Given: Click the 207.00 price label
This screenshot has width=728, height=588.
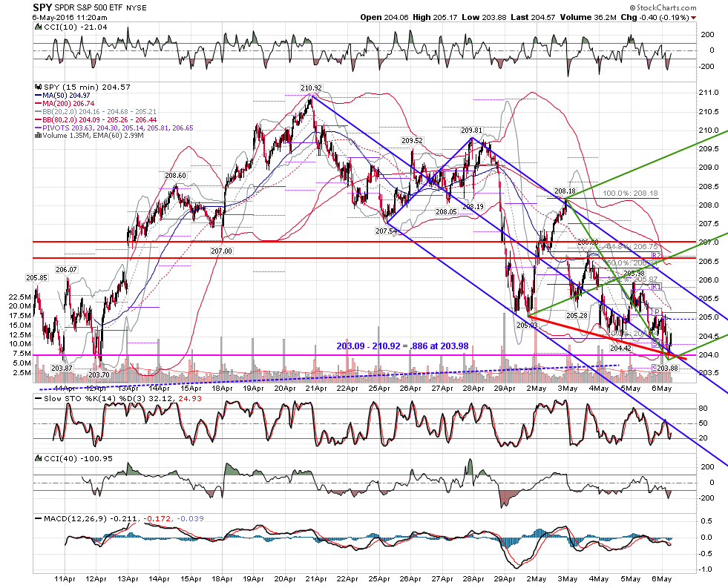Looking at the screenshot, I should pos(221,251).
